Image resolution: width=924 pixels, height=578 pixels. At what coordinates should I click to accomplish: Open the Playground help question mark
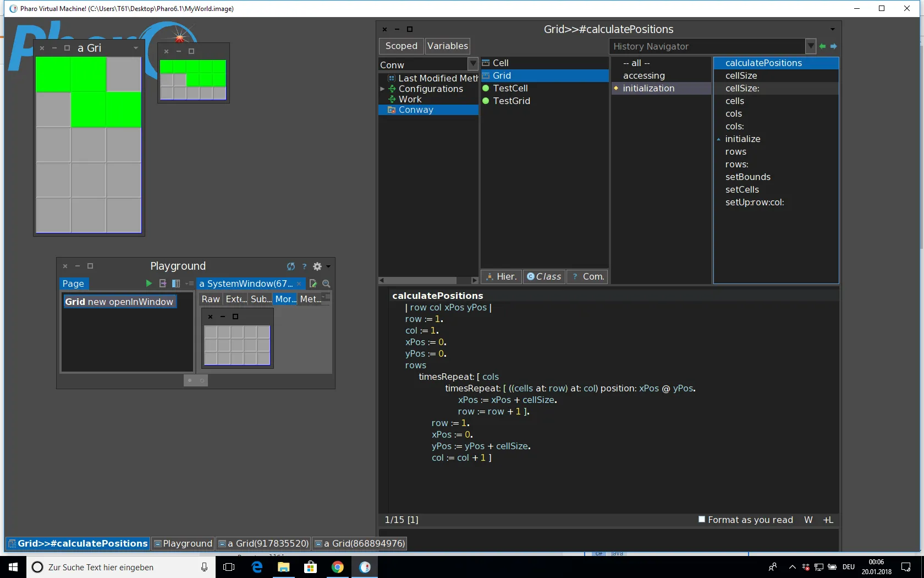click(x=304, y=266)
